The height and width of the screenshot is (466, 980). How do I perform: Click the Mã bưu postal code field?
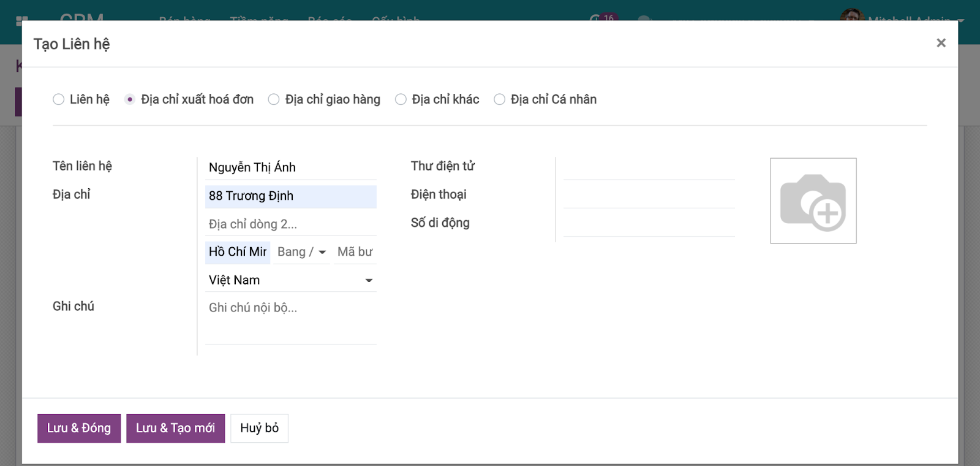pyautogui.click(x=355, y=252)
